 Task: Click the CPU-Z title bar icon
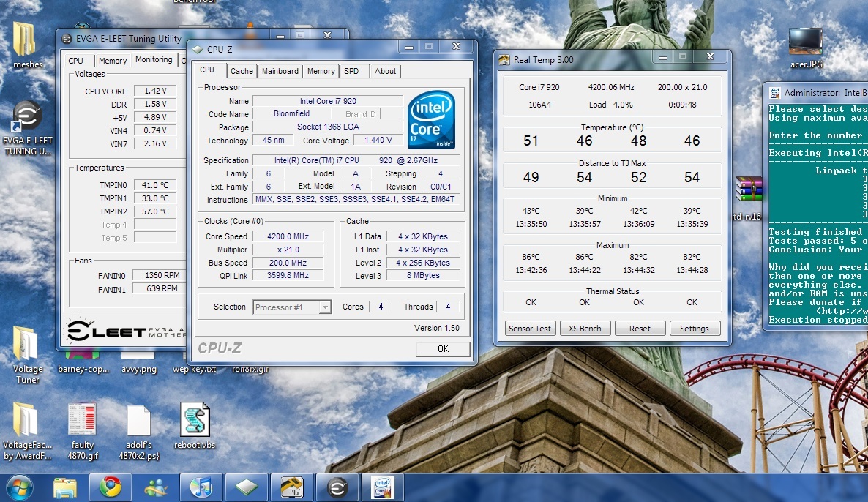(198, 49)
